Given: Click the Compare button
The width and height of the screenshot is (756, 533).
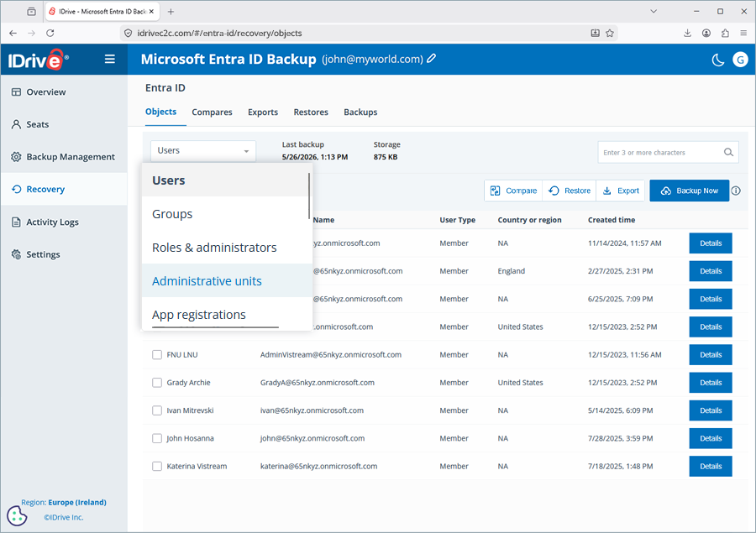Looking at the screenshot, I should 513,191.
